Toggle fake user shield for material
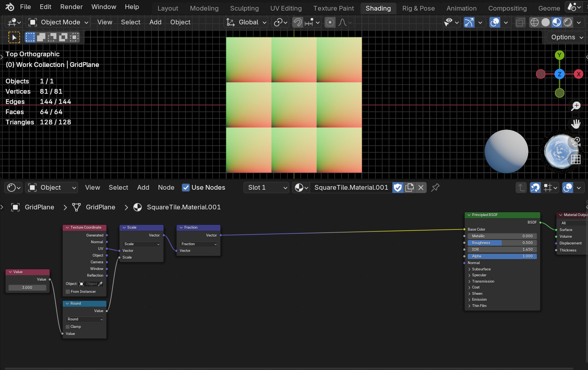 (398, 188)
